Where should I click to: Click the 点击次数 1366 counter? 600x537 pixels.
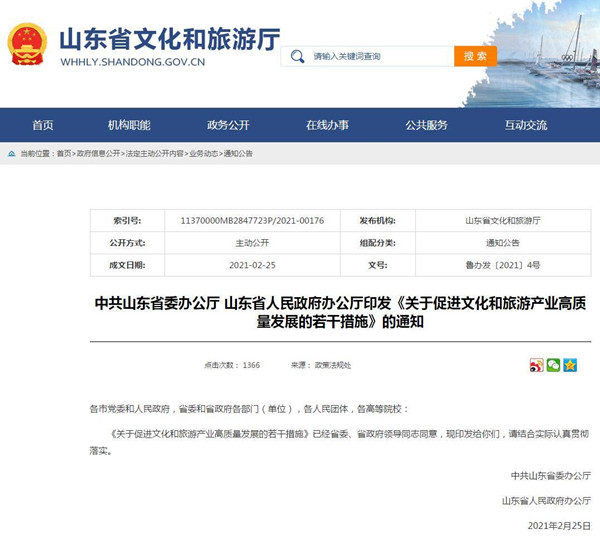tap(232, 366)
